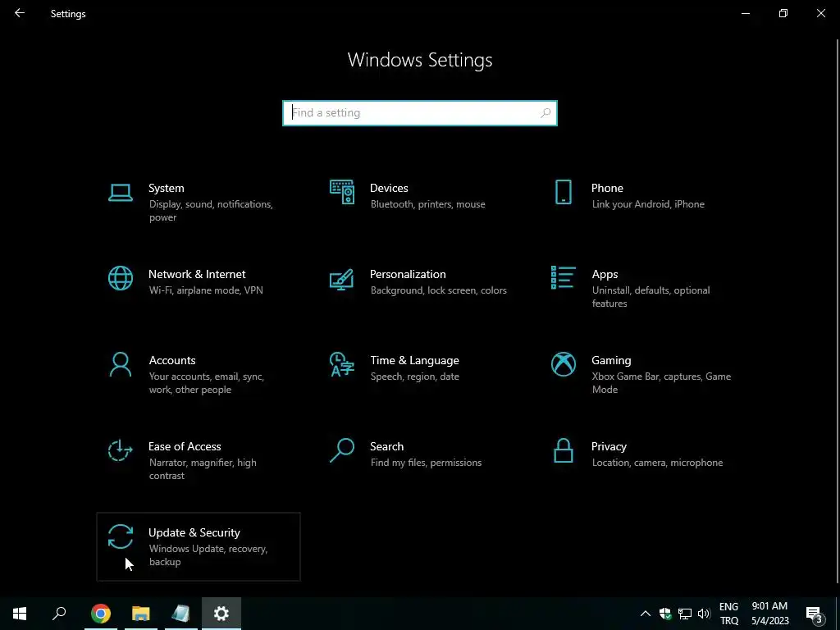
Task: Click 'Xbox Game Bar, captures, Game Mode'
Action: [661, 383]
